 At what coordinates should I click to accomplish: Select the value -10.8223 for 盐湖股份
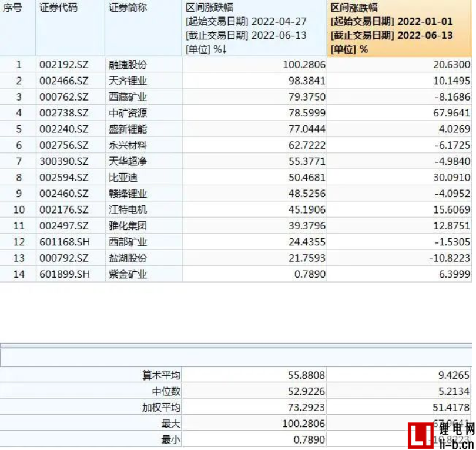(450, 258)
